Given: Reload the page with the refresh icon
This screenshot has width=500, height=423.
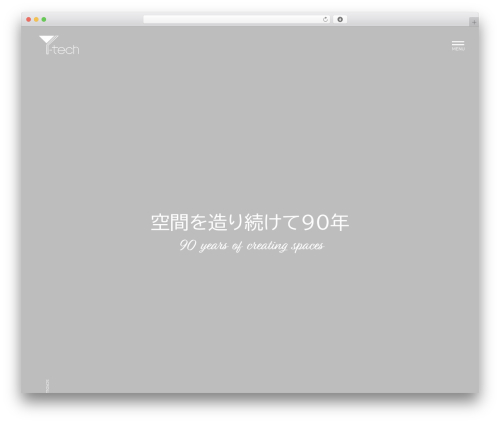Looking at the screenshot, I should click(325, 20).
